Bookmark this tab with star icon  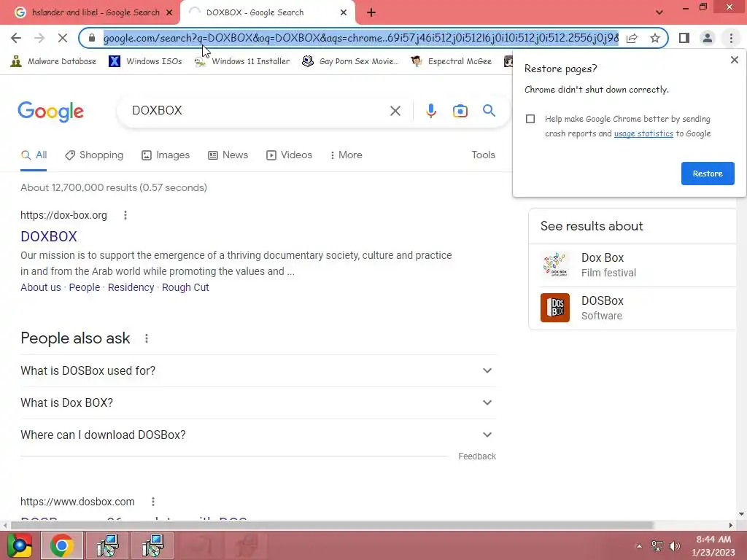655,38
